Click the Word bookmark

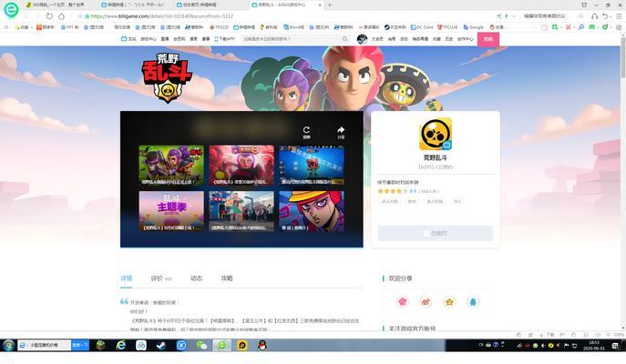293,27
